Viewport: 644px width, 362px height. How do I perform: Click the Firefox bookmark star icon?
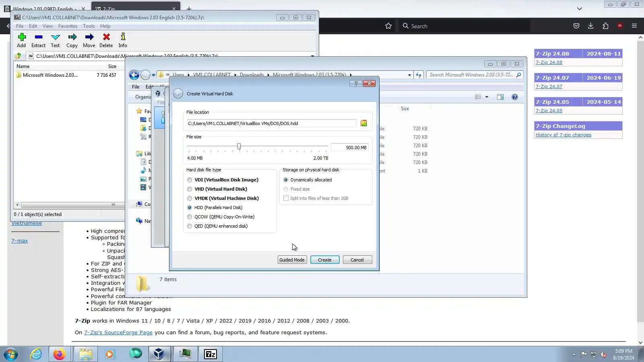388,26
